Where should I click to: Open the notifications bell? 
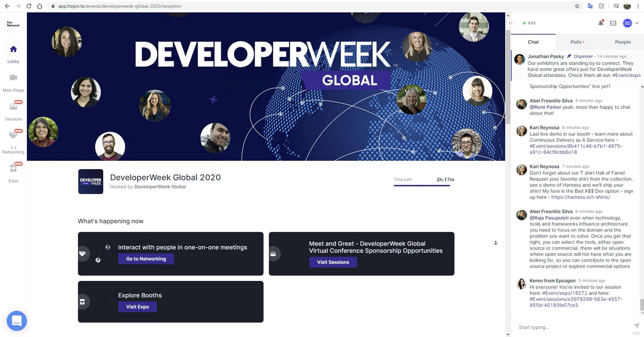[601, 23]
